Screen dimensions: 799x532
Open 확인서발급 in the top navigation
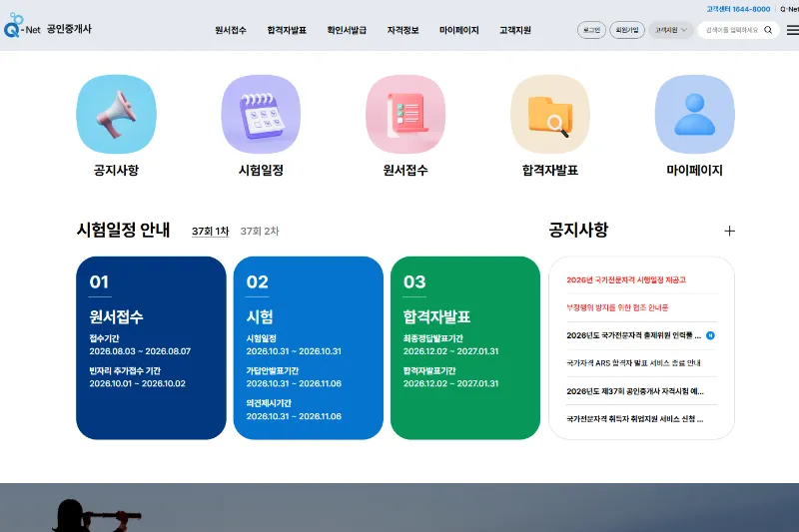[x=347, y=30]
